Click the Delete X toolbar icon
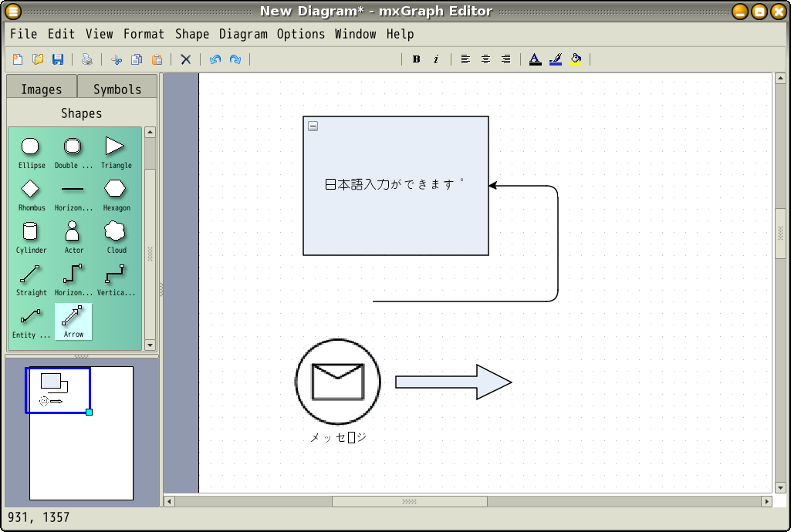 (x=186, y=59)
